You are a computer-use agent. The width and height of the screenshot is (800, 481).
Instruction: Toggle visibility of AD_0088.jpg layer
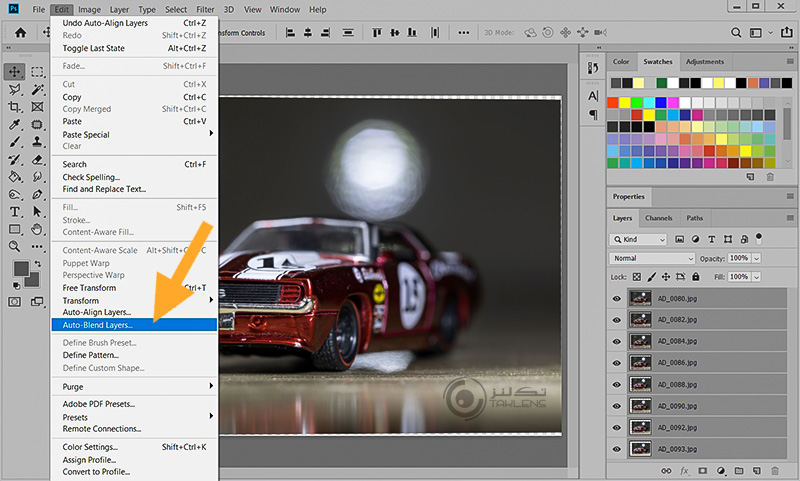point(617,384)
